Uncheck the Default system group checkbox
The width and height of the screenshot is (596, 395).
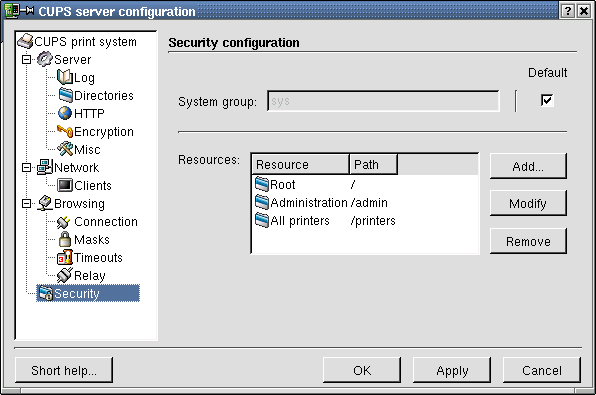tap(547, 100)
